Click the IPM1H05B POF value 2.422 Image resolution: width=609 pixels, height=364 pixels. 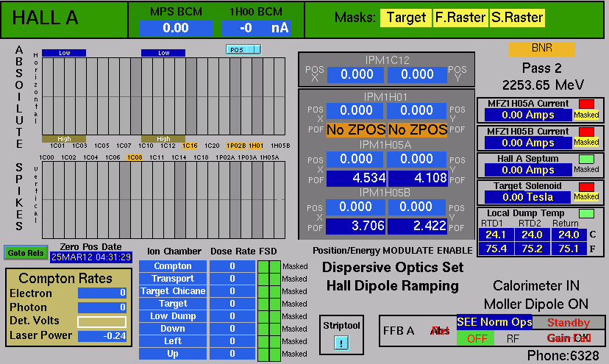coord(417,226)
